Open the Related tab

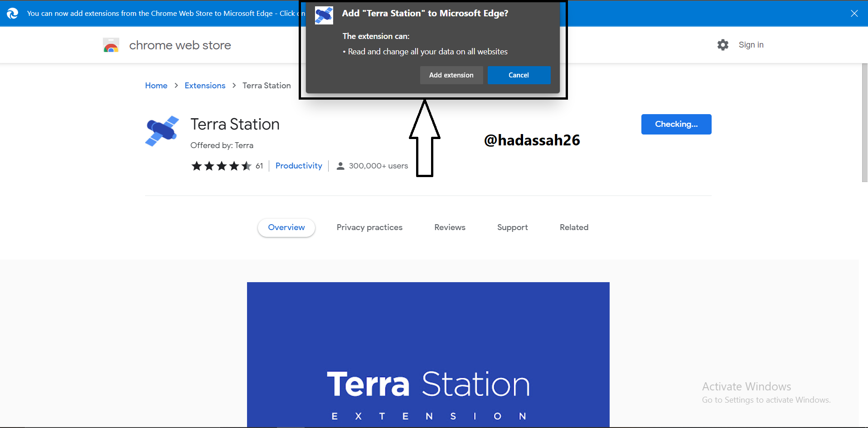click(x=574, y=227)
